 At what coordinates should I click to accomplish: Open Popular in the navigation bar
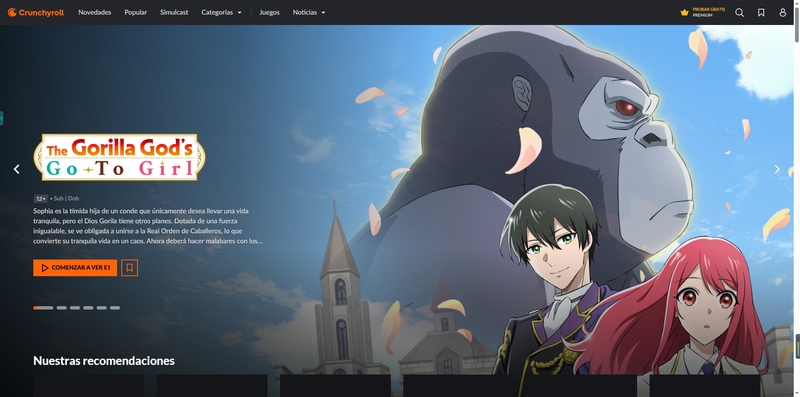click(x=136, y=12)
